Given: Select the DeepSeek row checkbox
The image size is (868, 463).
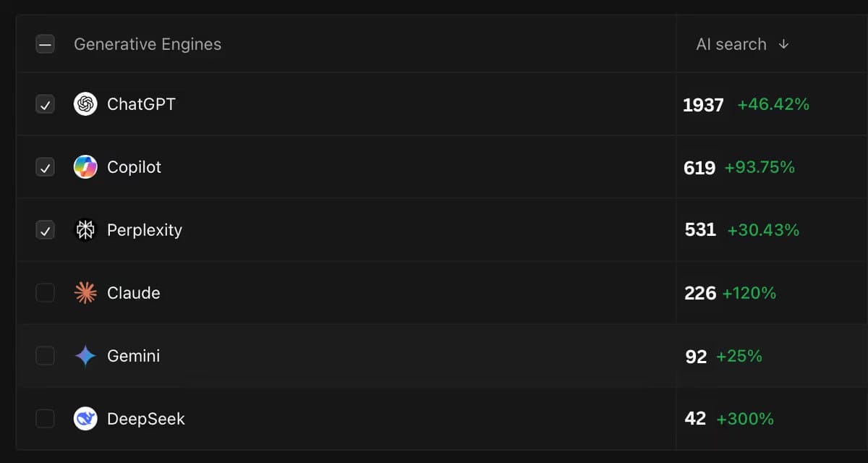Looking at the screenshot, I should click(45, 419).
